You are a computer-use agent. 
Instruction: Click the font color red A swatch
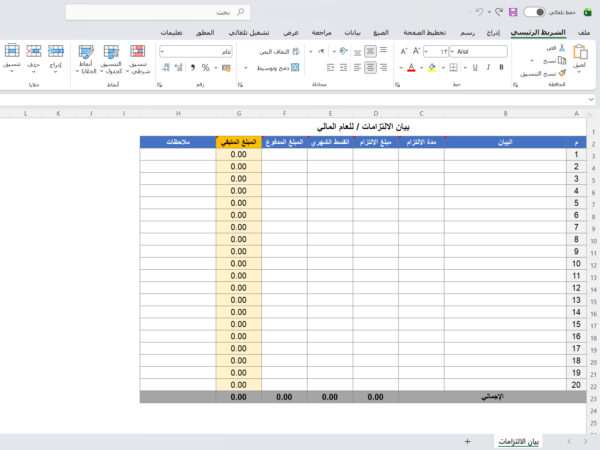pos(411,68)
